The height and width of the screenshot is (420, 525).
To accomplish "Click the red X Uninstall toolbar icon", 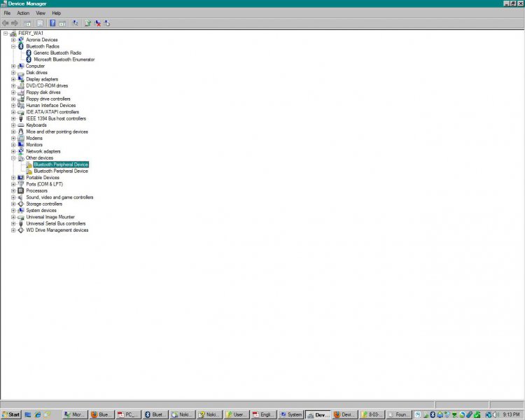I will (x=98, y=23).
